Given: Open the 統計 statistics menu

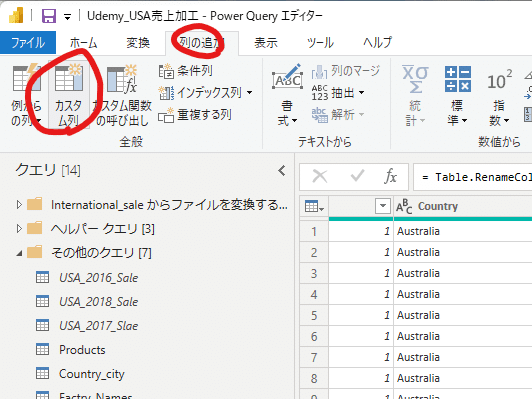Looking at the screenshot, I should click(415, 95).
